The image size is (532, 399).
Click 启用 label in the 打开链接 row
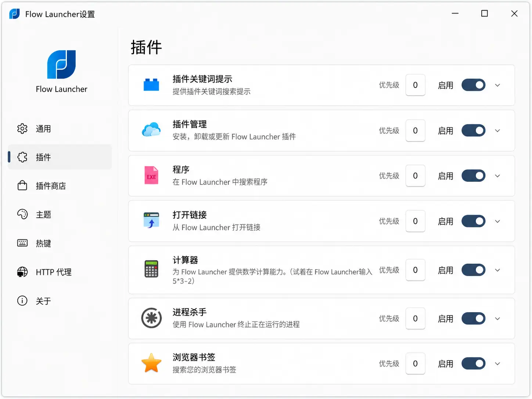click(x=445, y=221)
